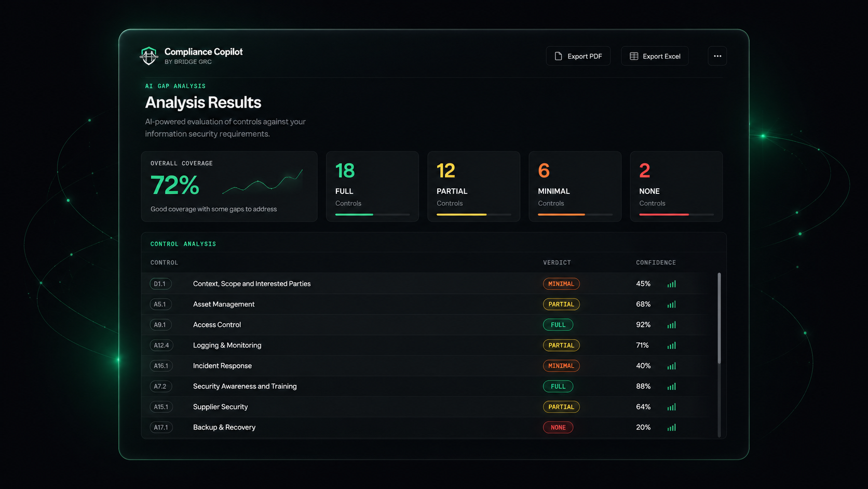Click the green progress bar under FULL Controls

pos(372,214)
